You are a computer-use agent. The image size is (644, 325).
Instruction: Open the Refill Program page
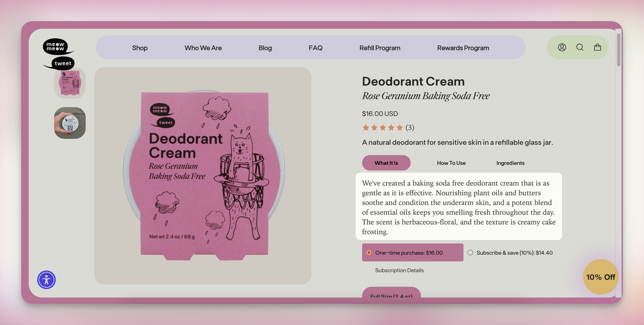click(380, 48)
